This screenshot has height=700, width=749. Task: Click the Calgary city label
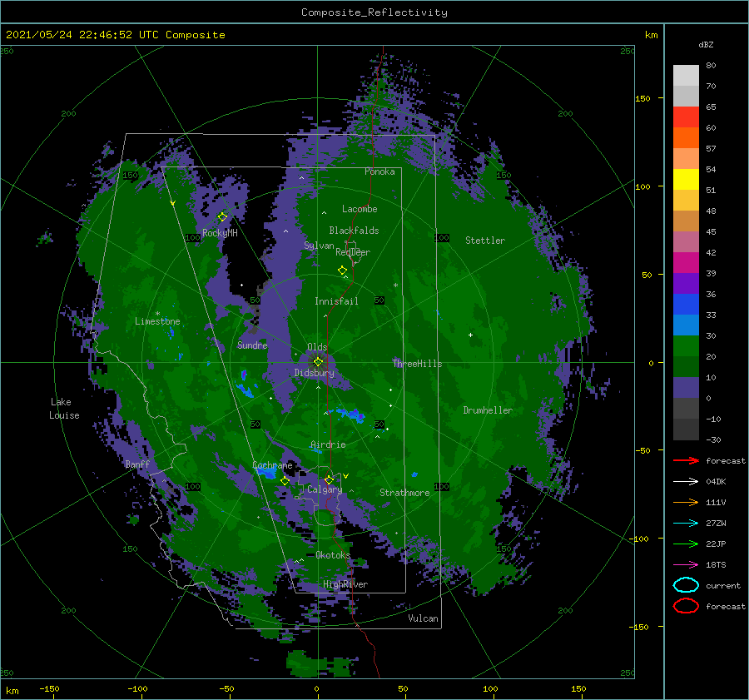point(325,489)
